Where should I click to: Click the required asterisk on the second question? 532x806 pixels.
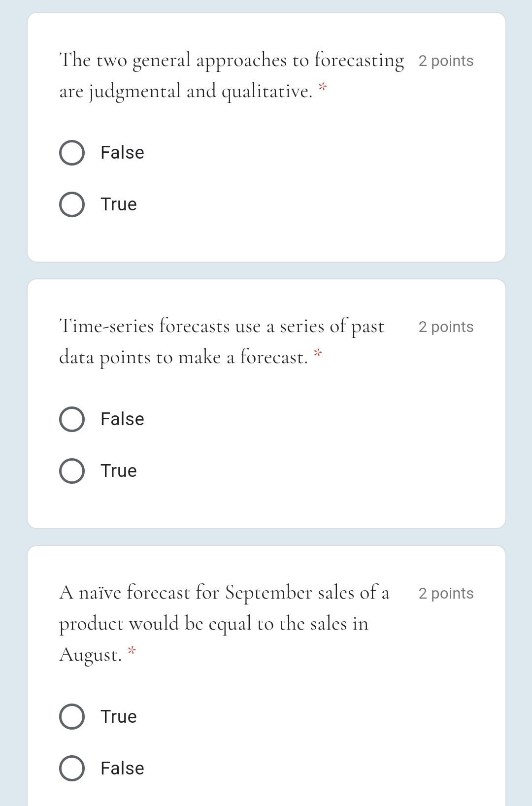318,353
